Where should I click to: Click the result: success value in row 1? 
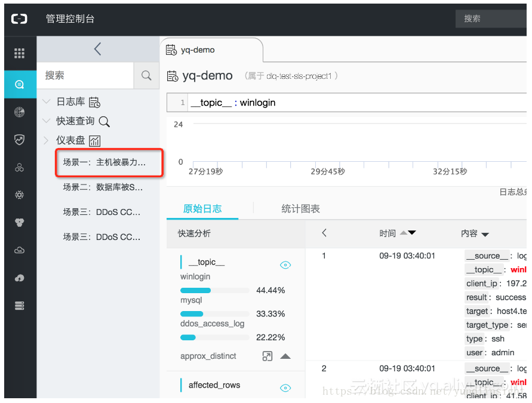click(511, 297)
